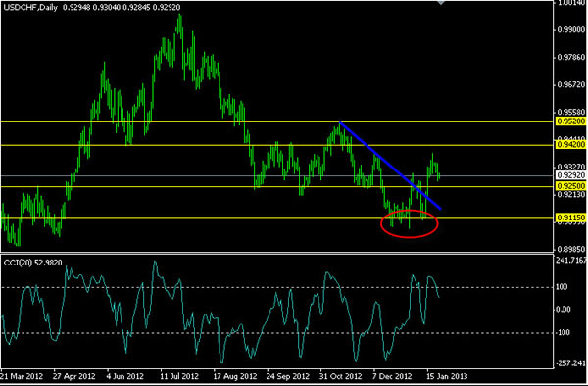Click the 0.95580 price scale value
Image resolution: width=588 pixels, height=386 pixels.
pos(570,112)
